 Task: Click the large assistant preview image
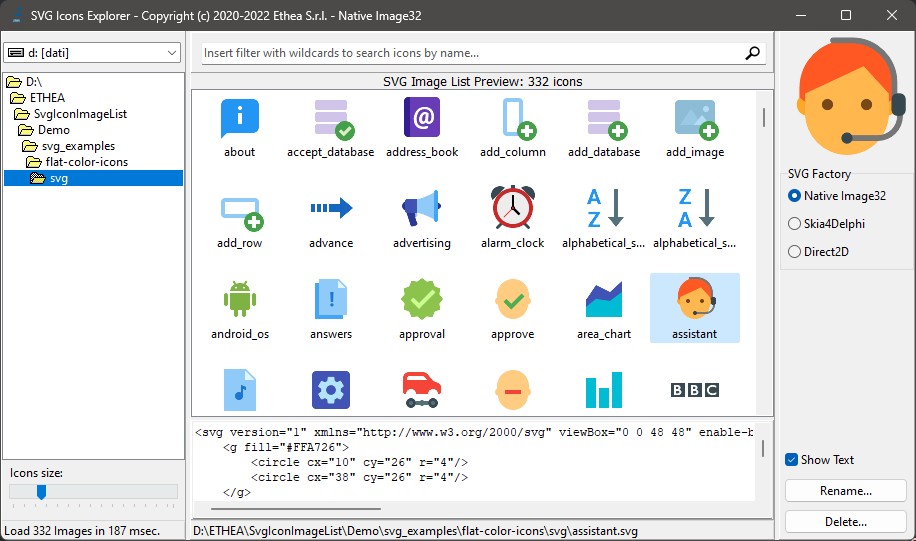click(x=851, y=96)
